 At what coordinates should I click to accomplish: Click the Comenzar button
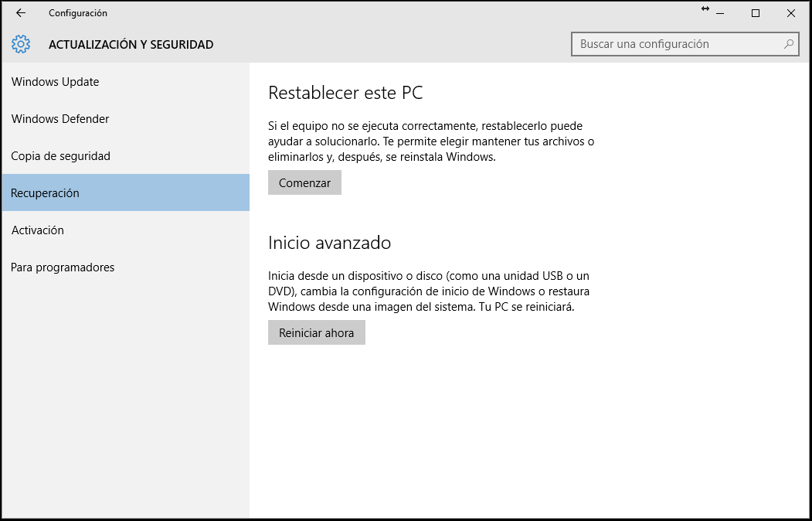(x=304, y=183)
